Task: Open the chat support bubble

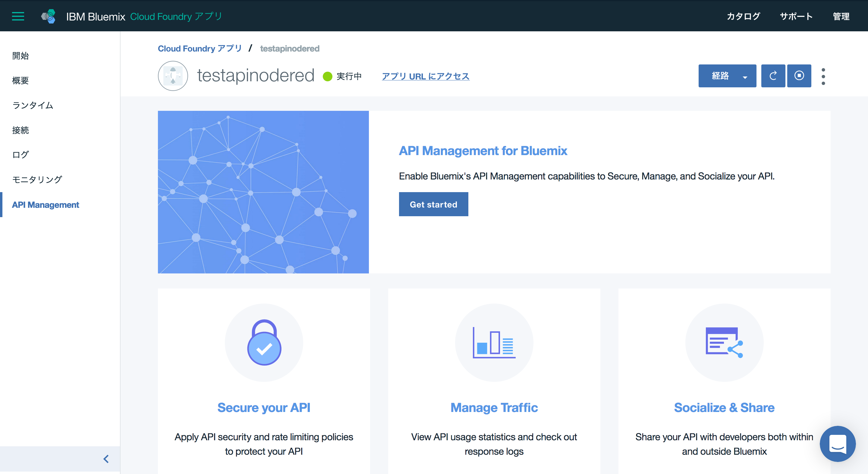Action: 837,444
